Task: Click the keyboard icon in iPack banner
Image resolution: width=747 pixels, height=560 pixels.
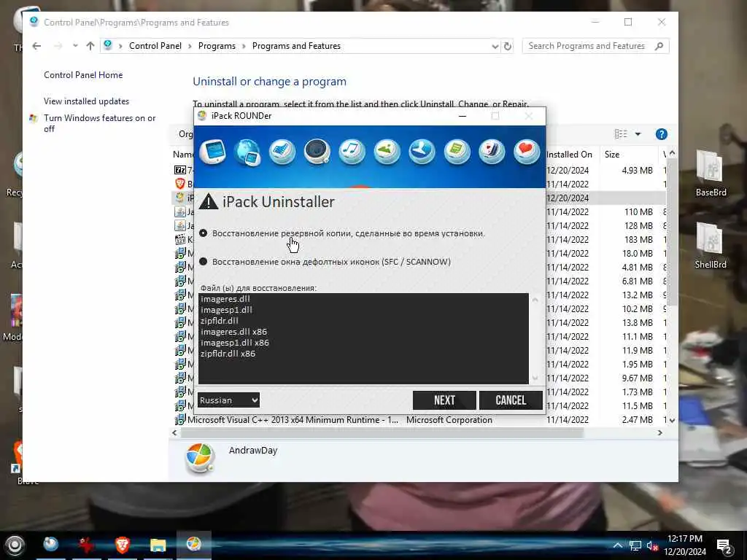Action: click(282, 152)
